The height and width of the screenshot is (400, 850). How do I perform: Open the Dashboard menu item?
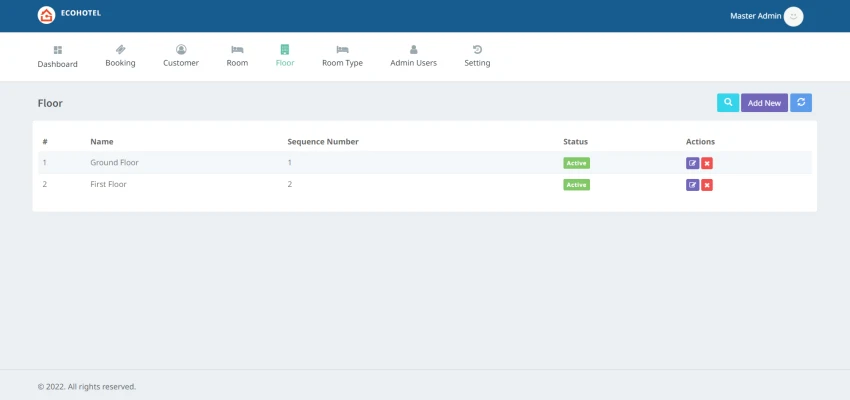point(57,56)
